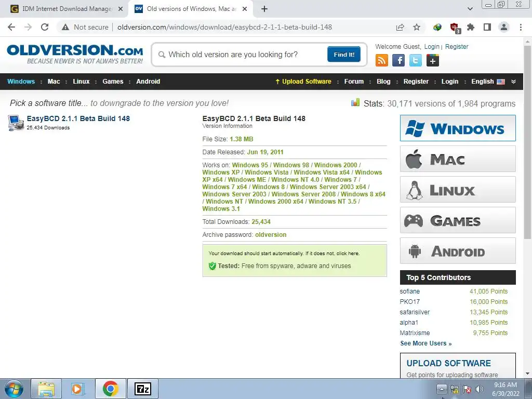Viewport: 532px width, 399px height.
Task: Select Linux in the navigation bar
Action: pos(81,82)
